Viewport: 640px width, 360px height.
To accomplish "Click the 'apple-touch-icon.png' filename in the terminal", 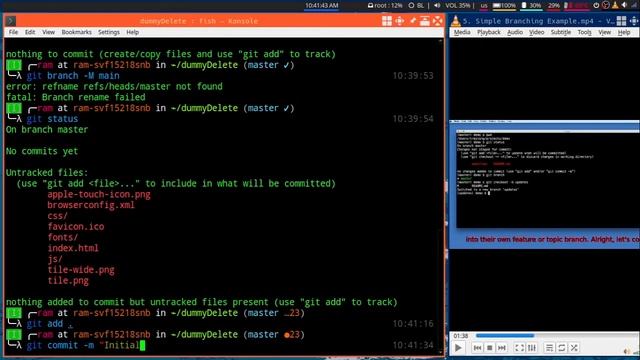I will (x=99, y=194).
